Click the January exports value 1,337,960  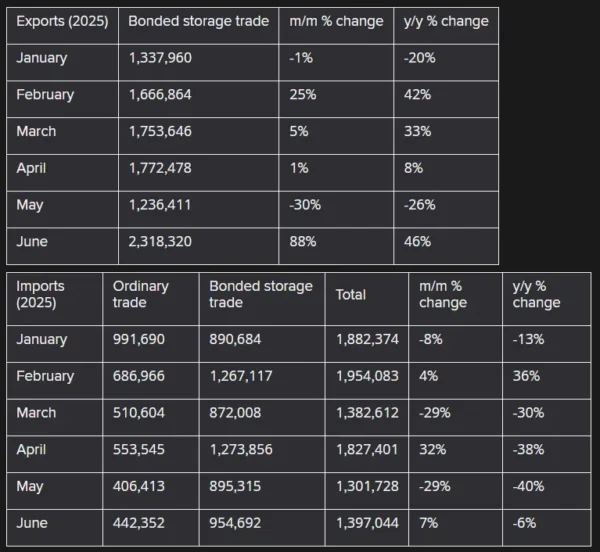160,57
